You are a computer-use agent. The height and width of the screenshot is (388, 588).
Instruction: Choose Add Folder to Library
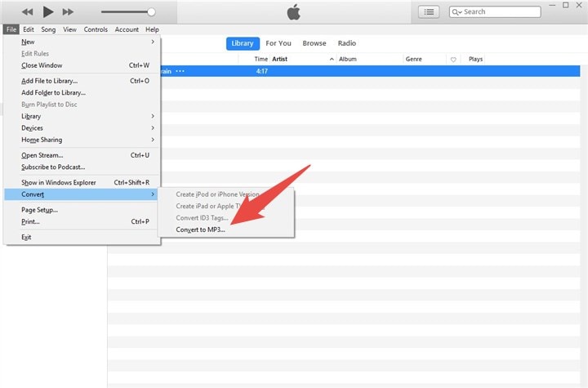82,92
